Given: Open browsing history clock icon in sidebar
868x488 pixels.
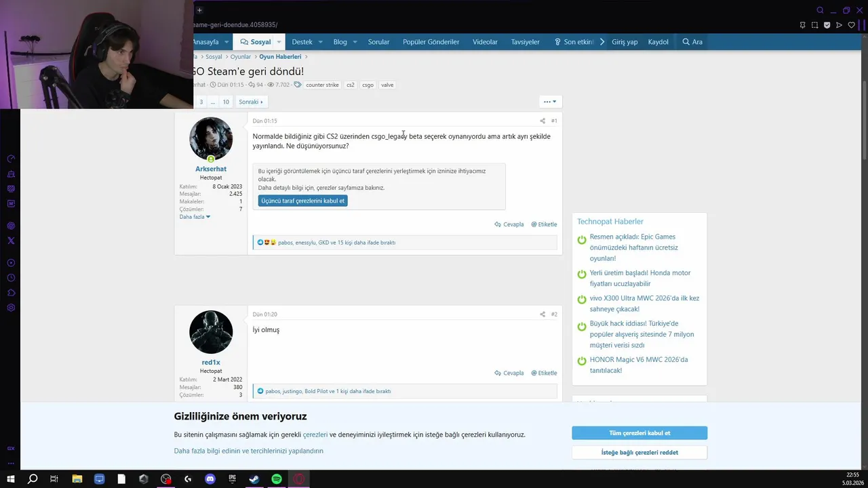Looking at the screenshot, I should point(11,278).
